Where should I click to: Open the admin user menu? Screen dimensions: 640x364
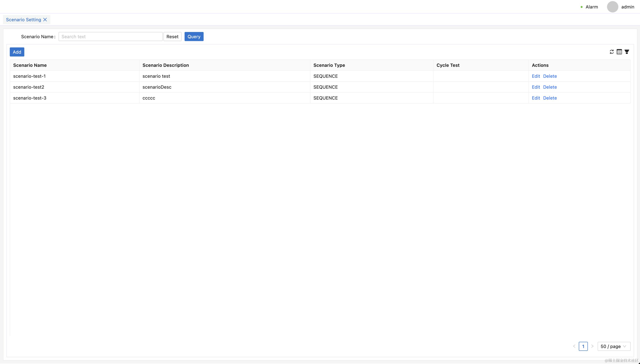click(628, 7)
